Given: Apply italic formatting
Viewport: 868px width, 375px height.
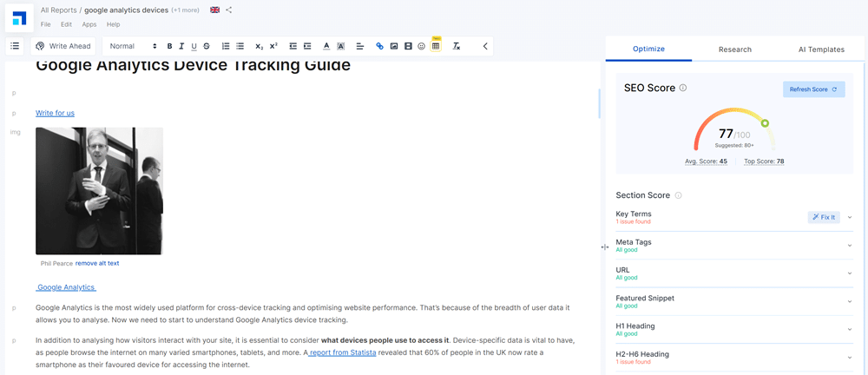Looking at the screenshot, I should pos(181,46).
